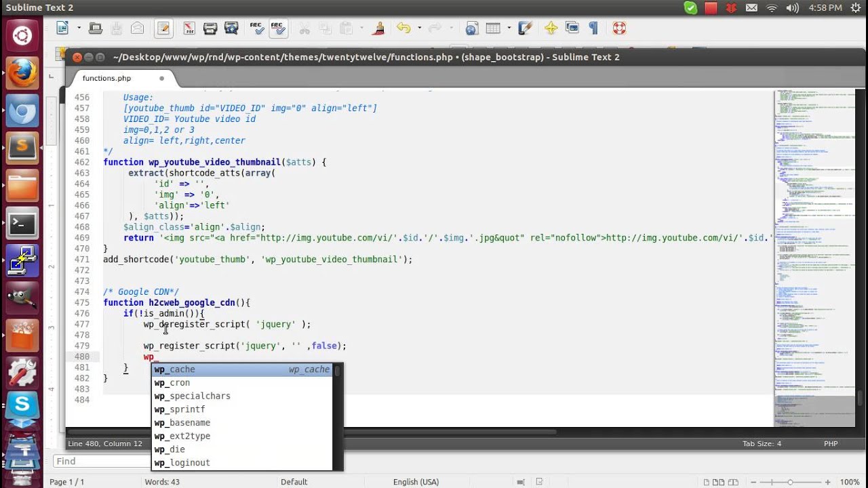The height and width of the screenshot is (488, 868).
Task: Click Clone Formatting paintbrush icon
Action: [x=378, y=28]
